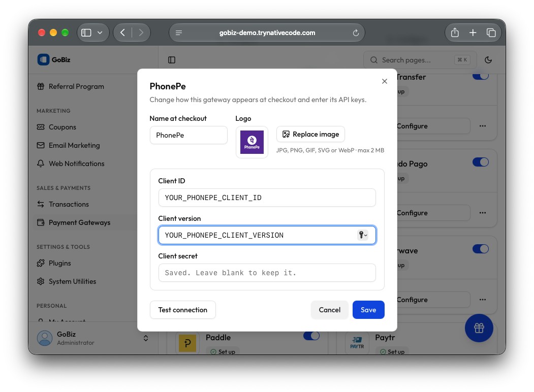Click the address bar URL
The height and width of the screenshot is (392, 534).
tap(267, 32)
